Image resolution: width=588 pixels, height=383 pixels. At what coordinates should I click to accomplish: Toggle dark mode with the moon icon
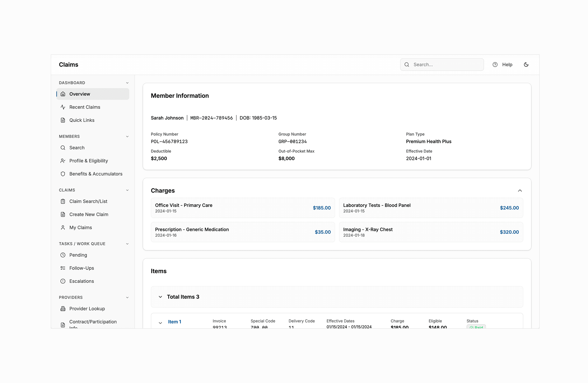click(526, 65)
